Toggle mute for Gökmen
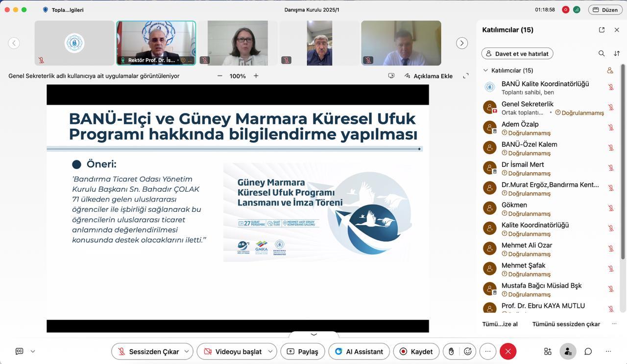627x364 pixels. 611,208
